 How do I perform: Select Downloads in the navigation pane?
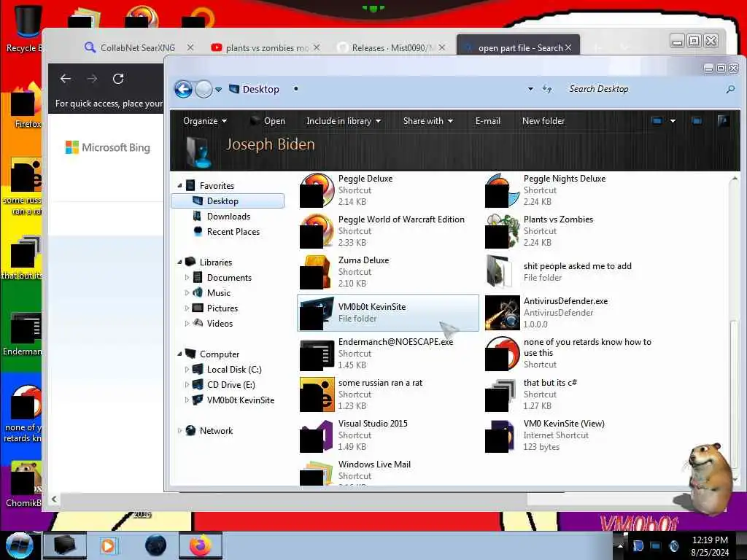click(x=228, y=216)
